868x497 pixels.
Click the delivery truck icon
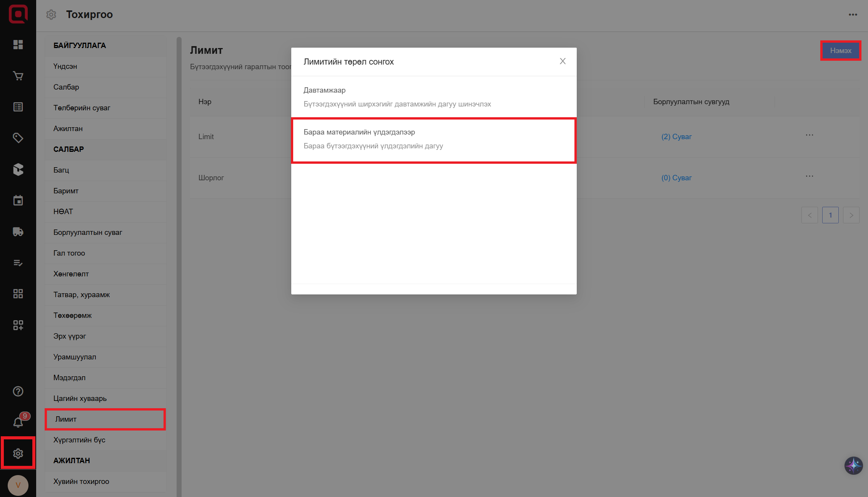18,232
